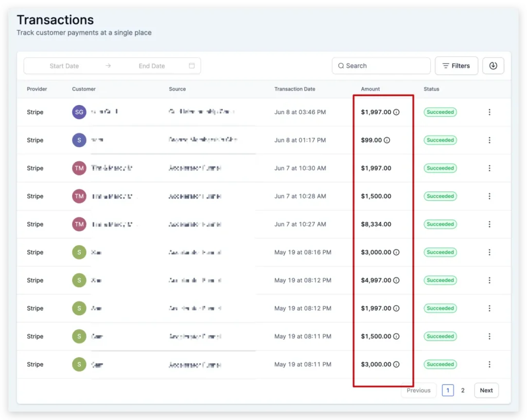Select page 1 in pagination
This screenshot has height=420, width=527.
click(448, 390)
